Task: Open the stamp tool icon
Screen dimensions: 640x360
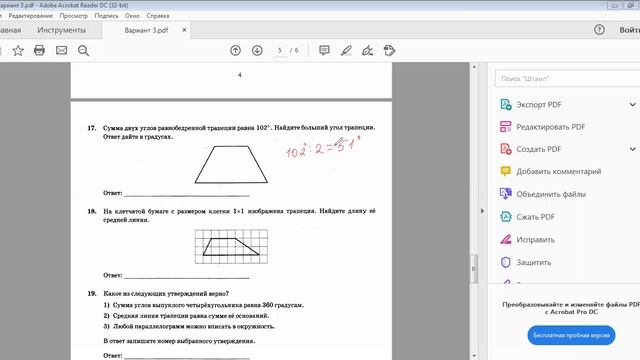Action: tap(389, 51)
